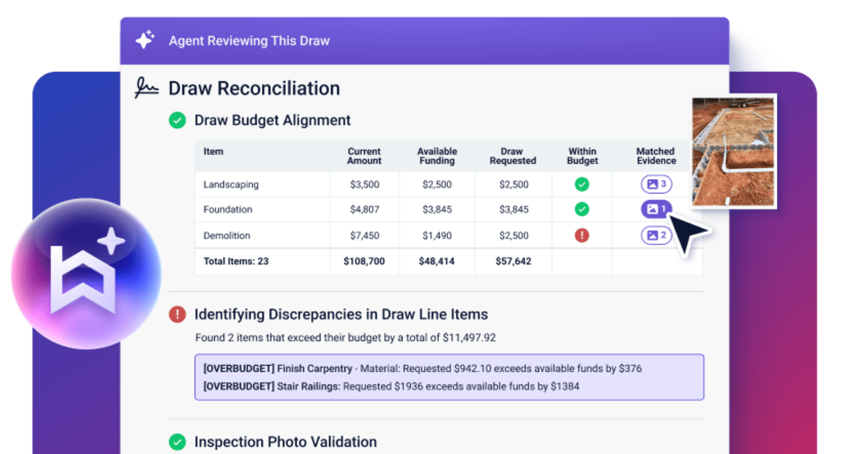868x454 pixels.
Task: Click the $7,450 current amount for Demolition
Action: pyautogui.click(x=364, y=236)
